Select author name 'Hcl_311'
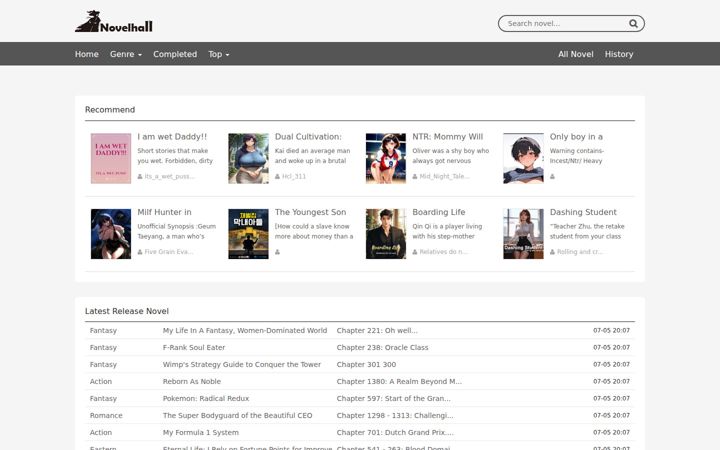The height and width of the screenshot is (450, 720). [x=294, y=176]
